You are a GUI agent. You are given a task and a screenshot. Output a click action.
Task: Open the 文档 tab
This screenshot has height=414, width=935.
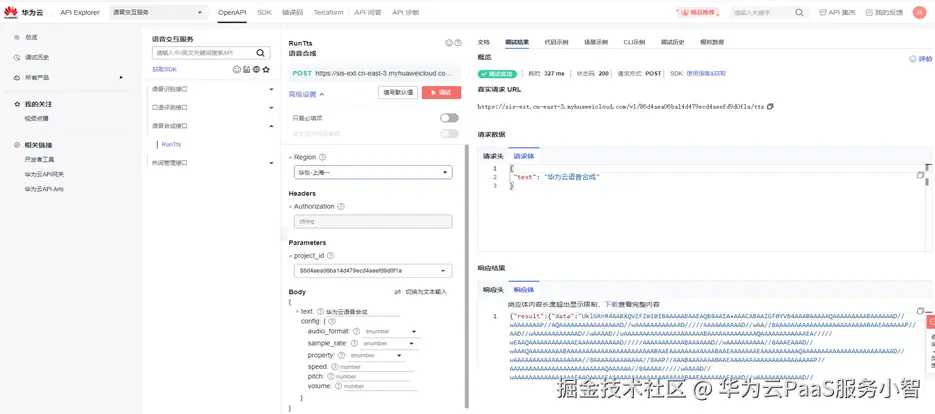click(484, 42)
